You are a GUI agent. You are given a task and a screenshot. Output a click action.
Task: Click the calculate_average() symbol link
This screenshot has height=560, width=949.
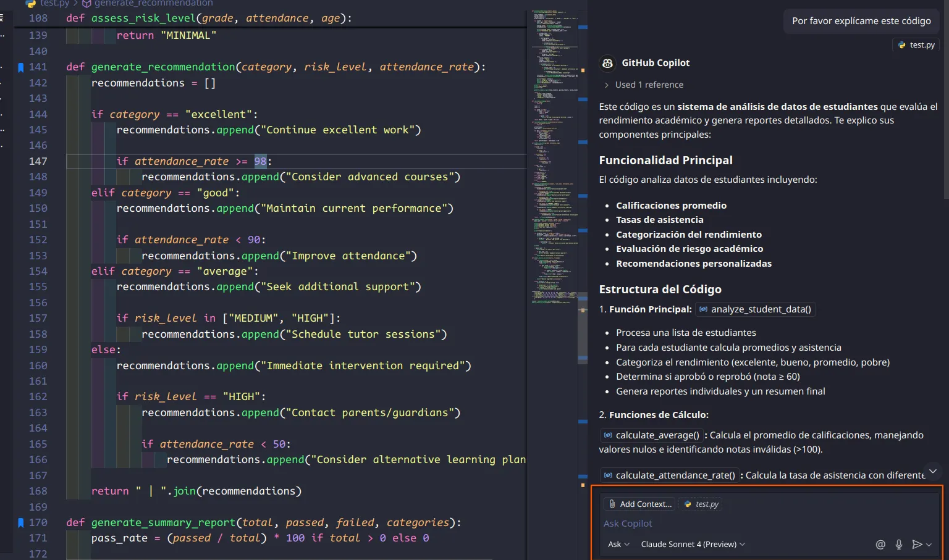pyautogui.click(x=651, y=435)
